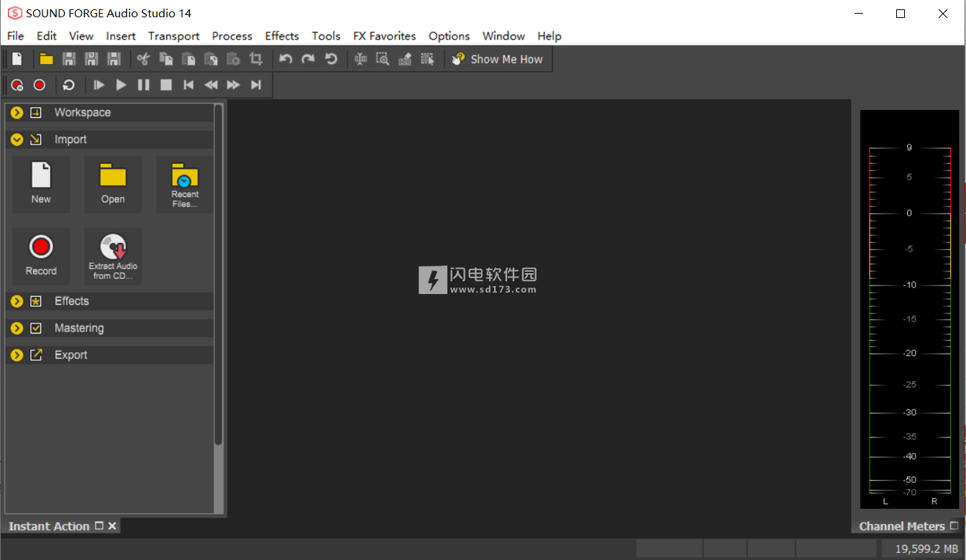
Task: Click the Open folder icon in toolbar
Action: point(46,59)
